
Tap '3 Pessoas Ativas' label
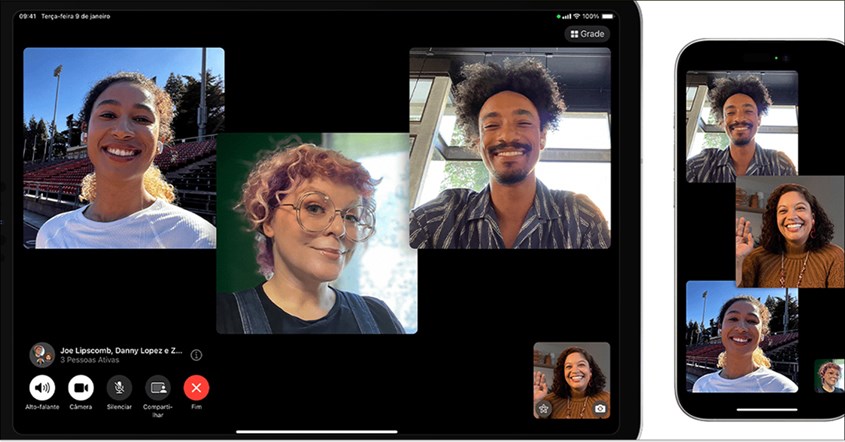point(89,360)
